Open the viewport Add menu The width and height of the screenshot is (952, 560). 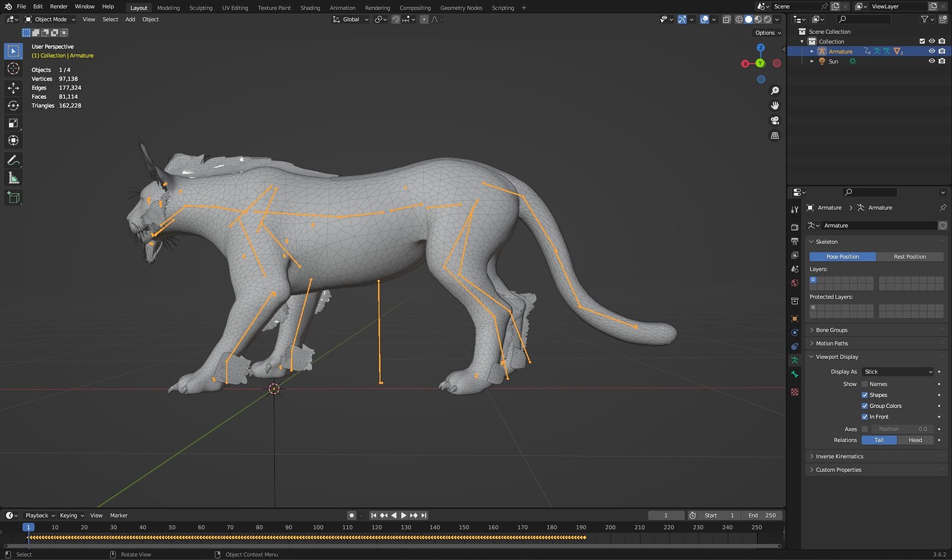pyautogui.click(x=130, y=20)
